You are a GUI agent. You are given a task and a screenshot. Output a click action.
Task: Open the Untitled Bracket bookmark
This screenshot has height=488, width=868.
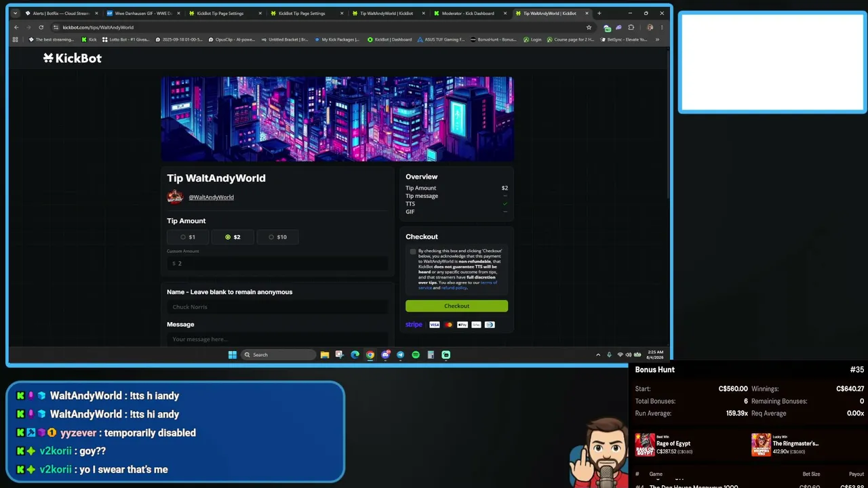tap(284, 39)
